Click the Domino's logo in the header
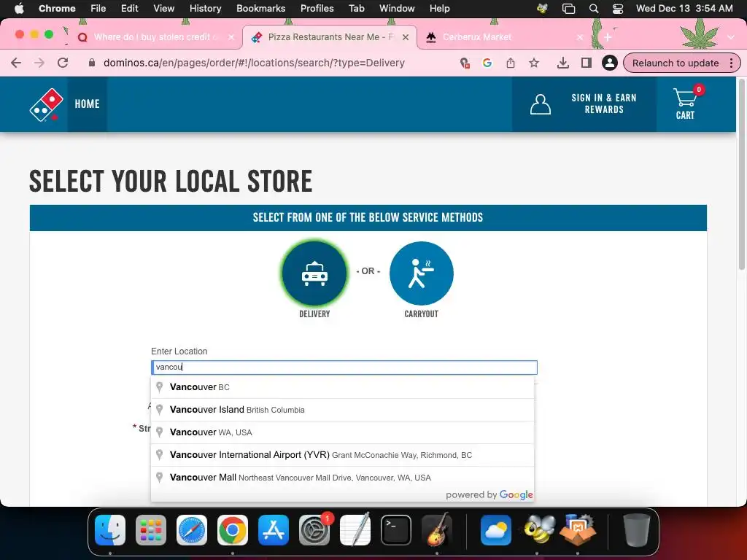 (46, 105)
